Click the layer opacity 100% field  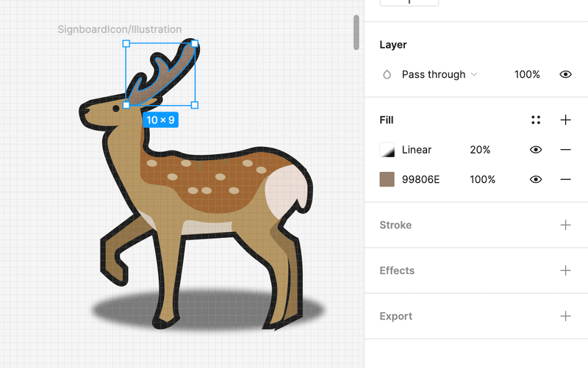527,75
